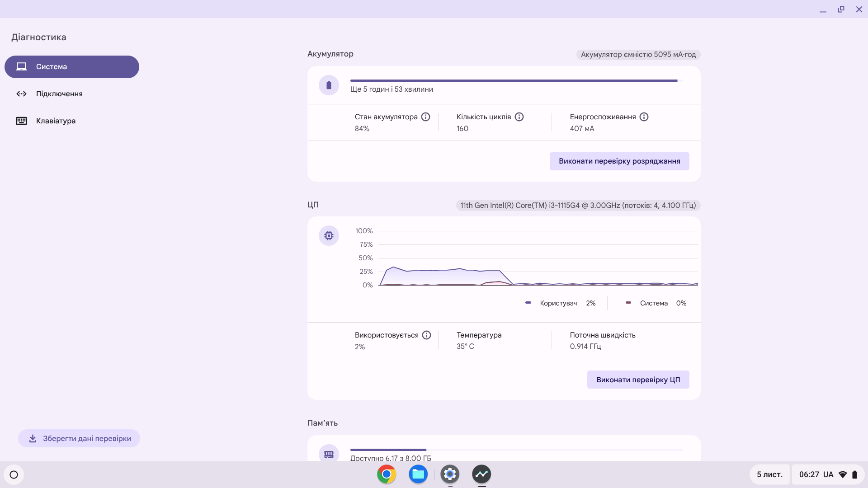Screen dimensions: 868x488
Task: Click the battery icon in Акумулятор card
Action: click(329, 85)
